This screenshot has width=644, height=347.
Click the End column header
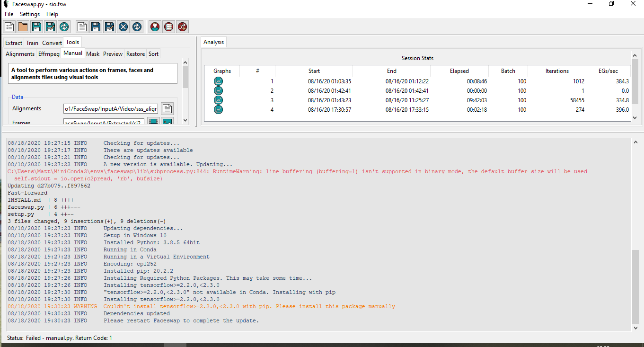point(392,71)
